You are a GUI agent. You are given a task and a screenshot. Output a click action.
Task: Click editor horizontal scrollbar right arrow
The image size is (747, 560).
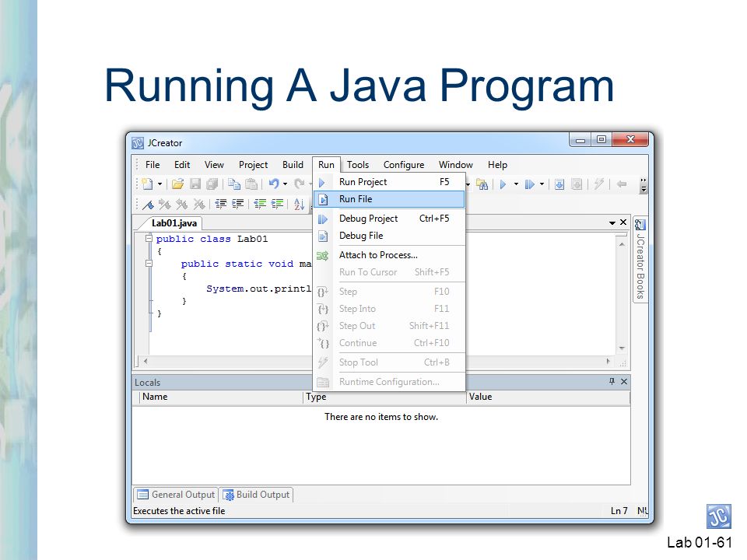608,362
